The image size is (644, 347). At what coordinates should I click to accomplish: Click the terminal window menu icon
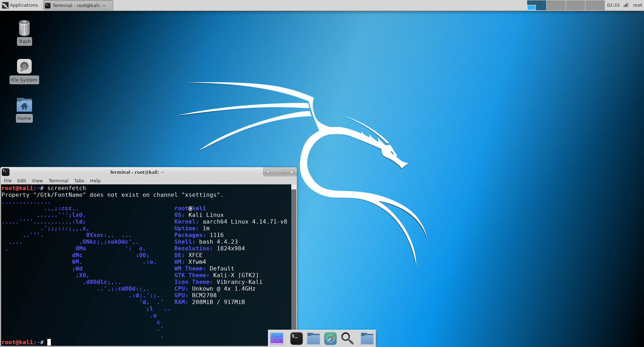(6, 172)
